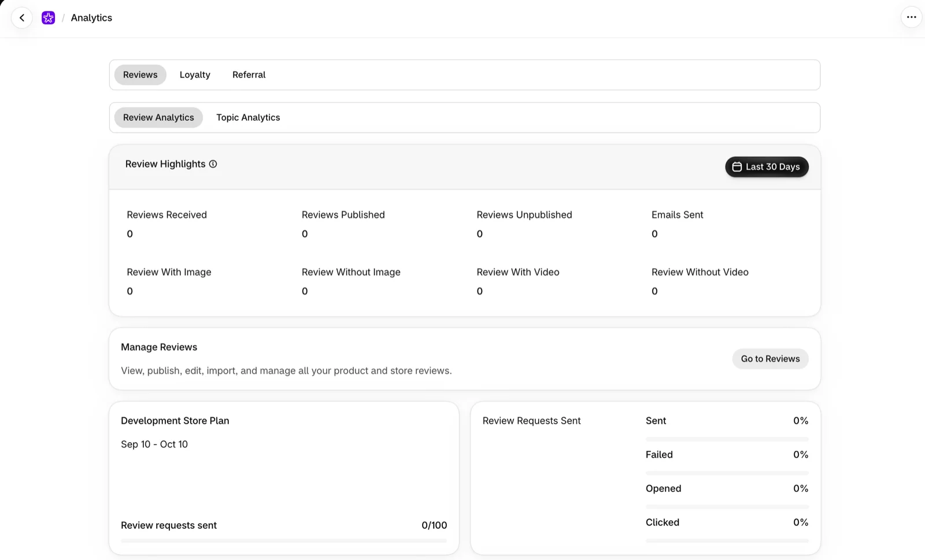Image resolution: width=925 pixels, height=560 pixels.
Task: Click the Clicked row label
Action: point(663,522)
